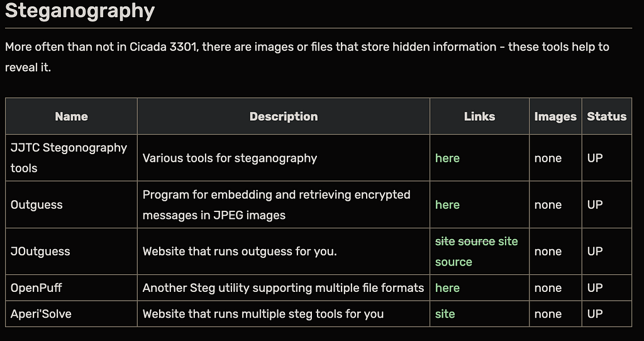Click the 'UP' status for Outguess row
The width and height of the screenshot is (644, 341).
point(595,204)
